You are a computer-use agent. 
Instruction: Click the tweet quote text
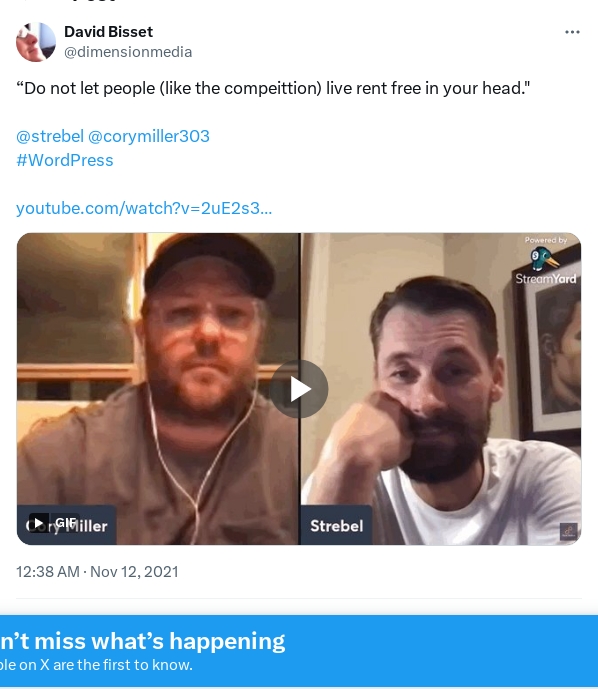273,88
